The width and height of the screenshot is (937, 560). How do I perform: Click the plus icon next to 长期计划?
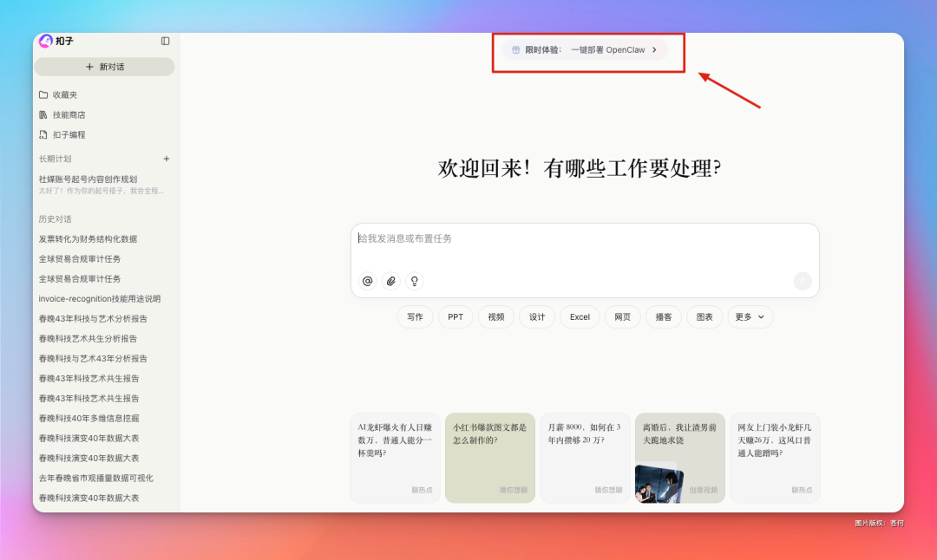click(166, 159)
